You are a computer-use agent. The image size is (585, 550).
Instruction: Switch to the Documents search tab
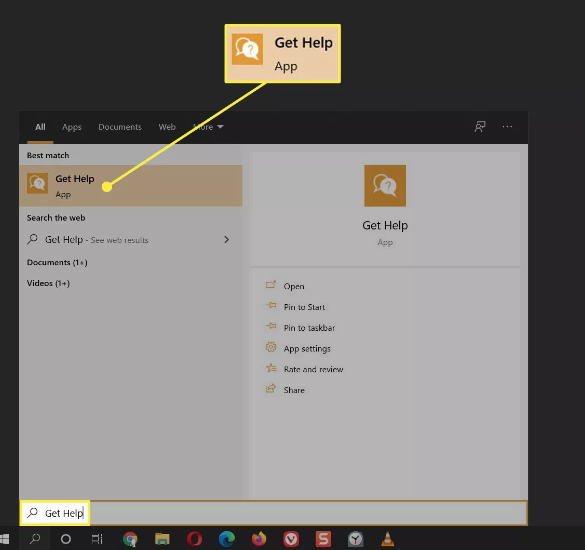(x=120, y=127)
